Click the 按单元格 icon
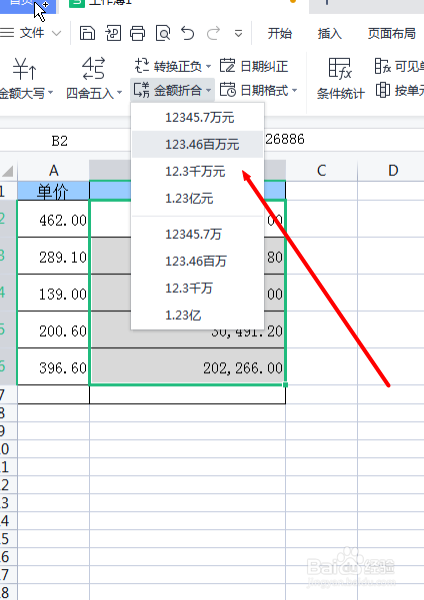424x600 pixels. 383,90
